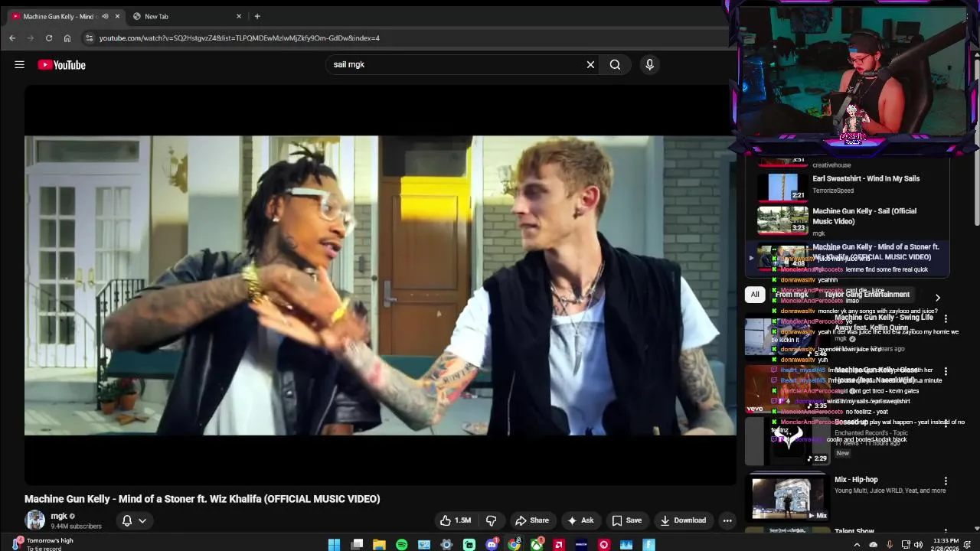Screen dimensions: 980x551
Task: Click the Download button
Action: [x=683, y=520]
